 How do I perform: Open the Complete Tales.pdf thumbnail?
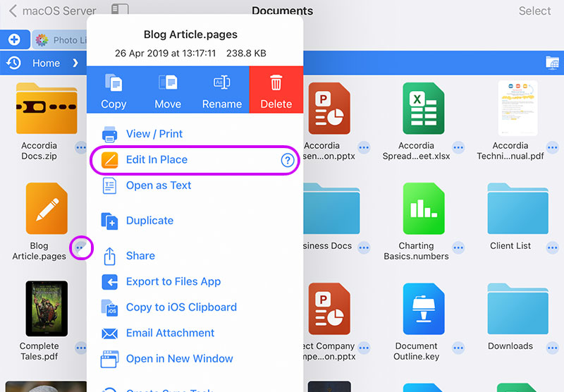click(x=47, y=309)
